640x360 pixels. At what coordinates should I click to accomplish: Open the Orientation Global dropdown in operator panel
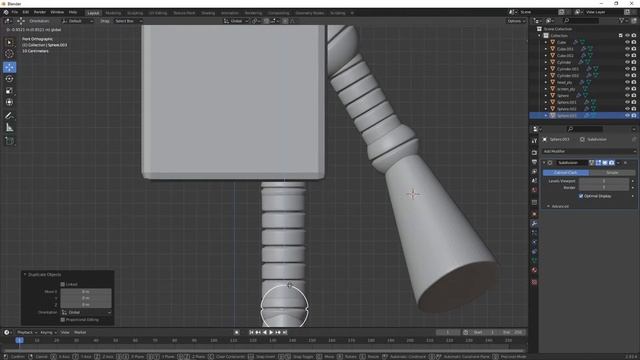click(x=86, y=312)
